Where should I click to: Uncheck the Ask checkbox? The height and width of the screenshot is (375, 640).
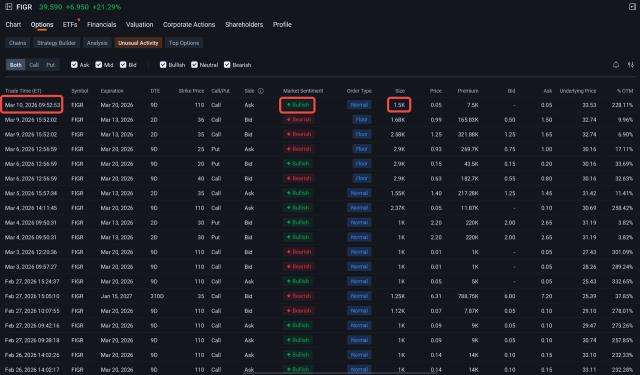click(74, 64)
